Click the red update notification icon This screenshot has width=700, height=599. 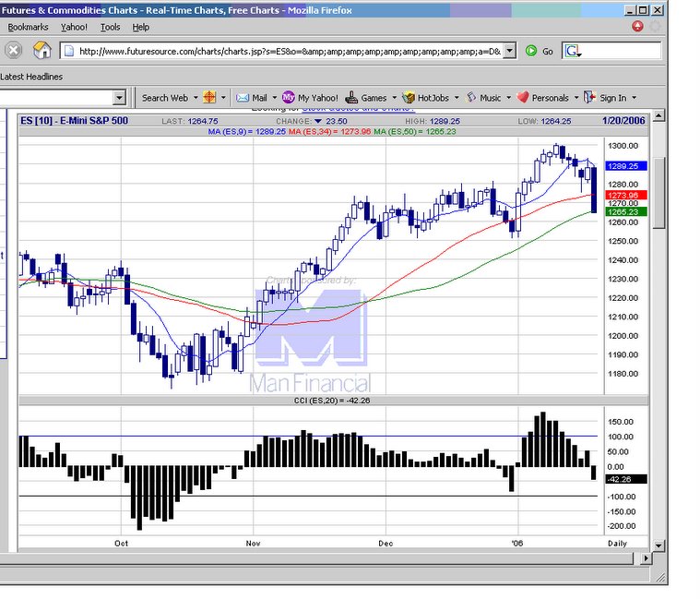click(x=637, y=27)
